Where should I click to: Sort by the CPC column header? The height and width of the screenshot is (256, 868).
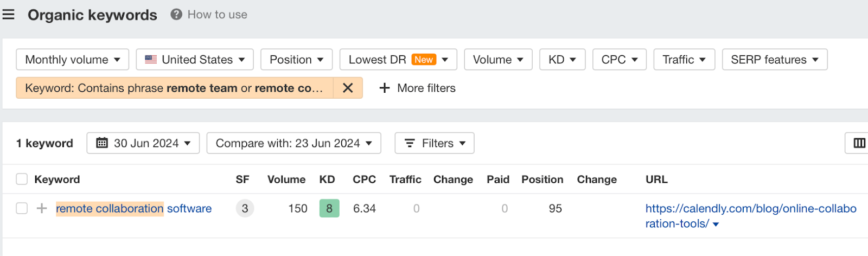[x=365, y=180]
